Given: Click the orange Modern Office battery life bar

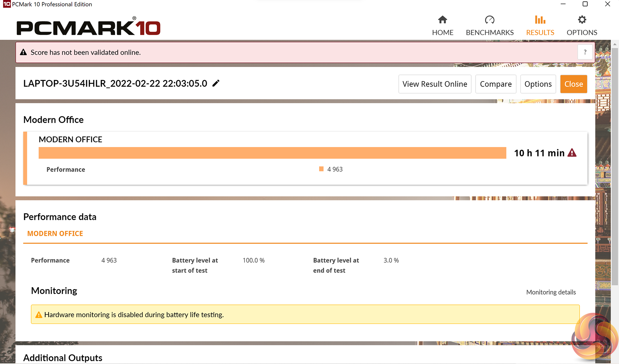Looking at the screenshot, I should (273, 153).
